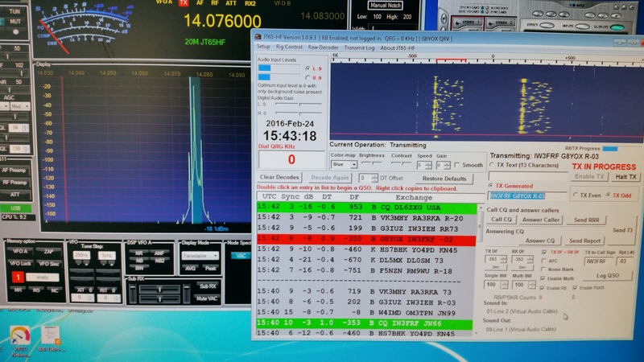The width and height of the screenshot is (644, 362).
Task: Click the Contrast slider
Action: pyautogui.click(x=401, y=163)
